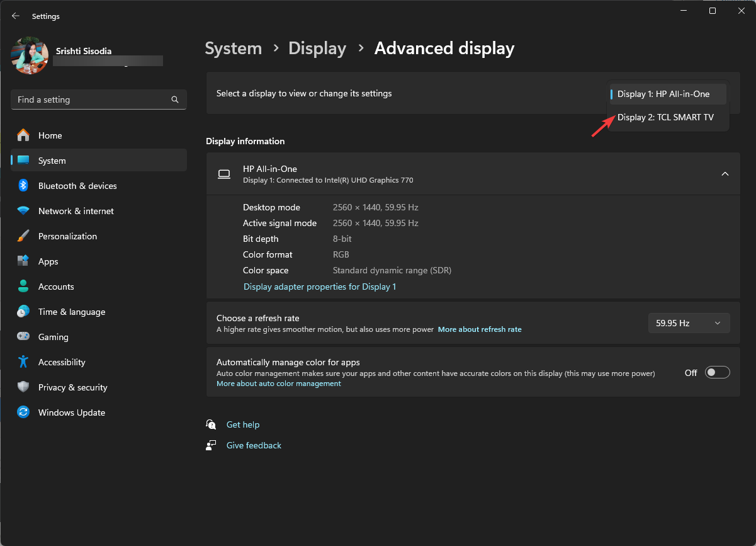
Task: Open Network & internet settings
Action: pos(76,211)
